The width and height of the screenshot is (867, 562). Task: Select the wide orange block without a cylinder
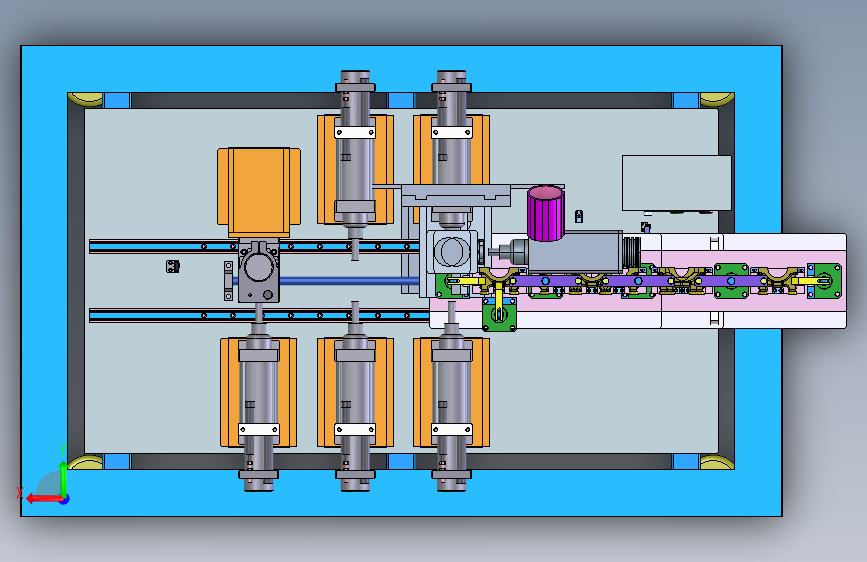click(x=259, y=191)
